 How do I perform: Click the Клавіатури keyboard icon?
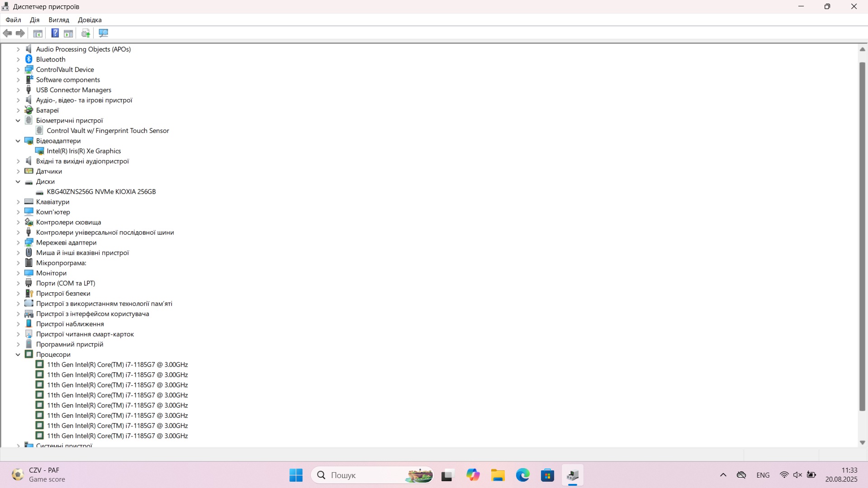29,202
